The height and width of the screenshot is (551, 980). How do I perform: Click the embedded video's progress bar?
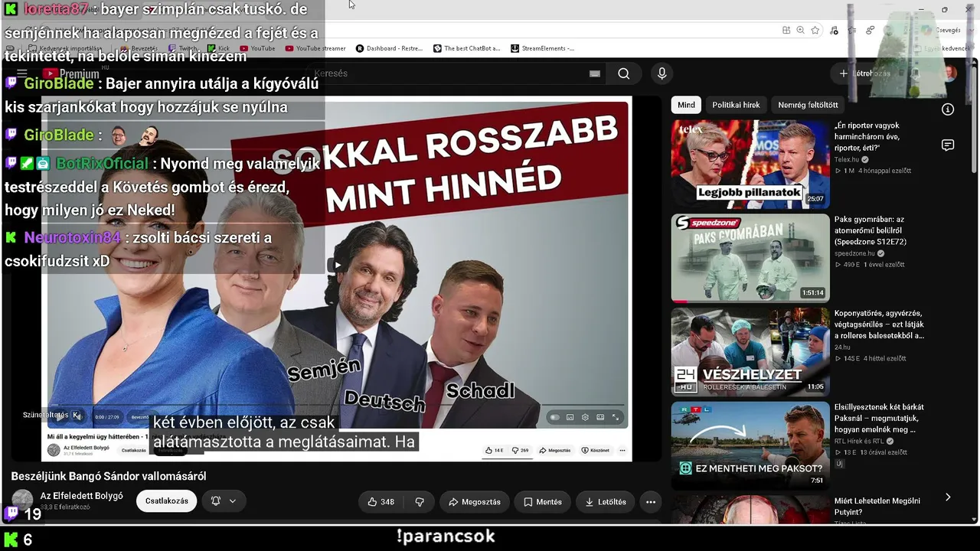coord(337,405)
